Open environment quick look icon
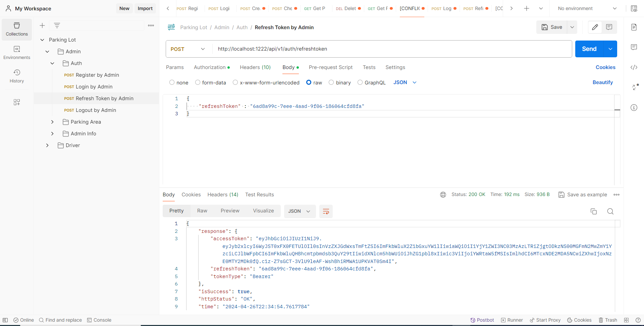Screen dimensions: 644x326 coord(634,8)
